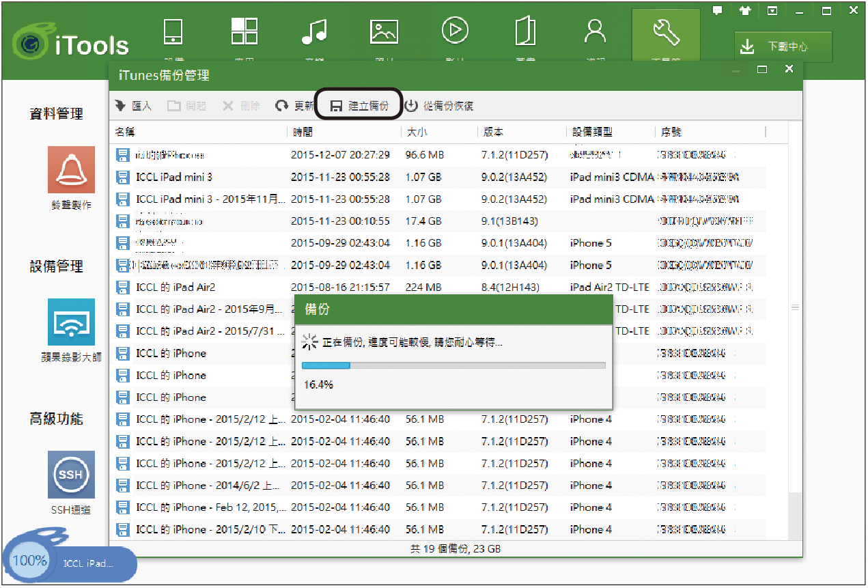Click the 2015-12-07 20:27:29 time cell
This screenshot has height=588, width=868.
click(341, 156)
